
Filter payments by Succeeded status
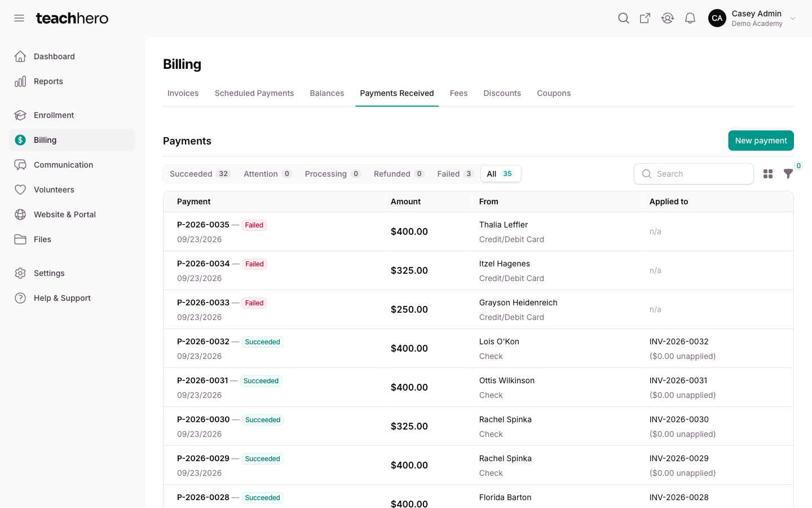[x=200, y=174]
